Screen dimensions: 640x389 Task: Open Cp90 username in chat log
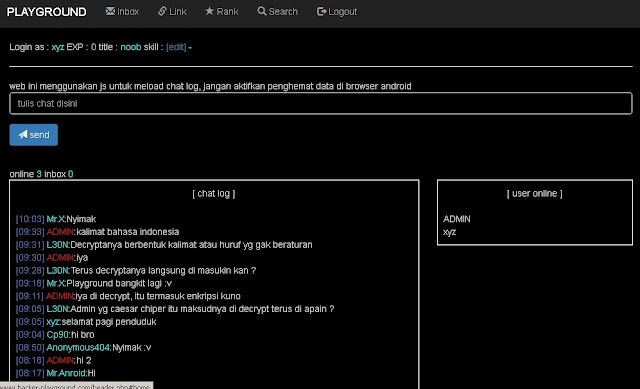pos(58,335)
